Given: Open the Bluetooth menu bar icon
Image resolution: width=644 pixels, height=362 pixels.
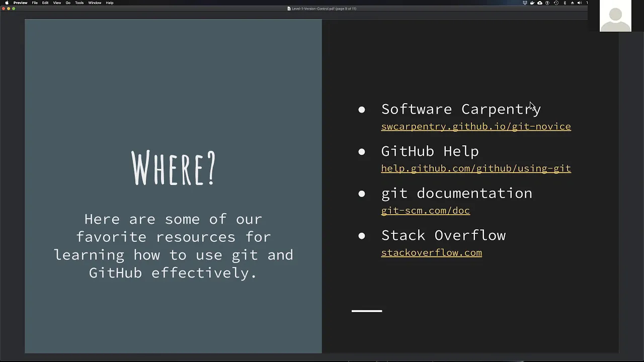Looking at the screenshot, I should [565, 3].
